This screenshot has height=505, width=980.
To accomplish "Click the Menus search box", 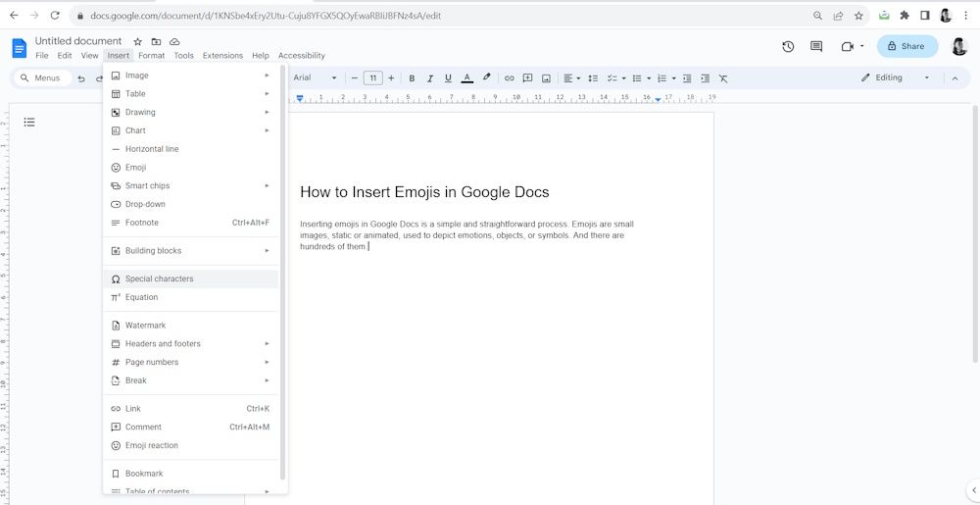I will pos(41,78).
